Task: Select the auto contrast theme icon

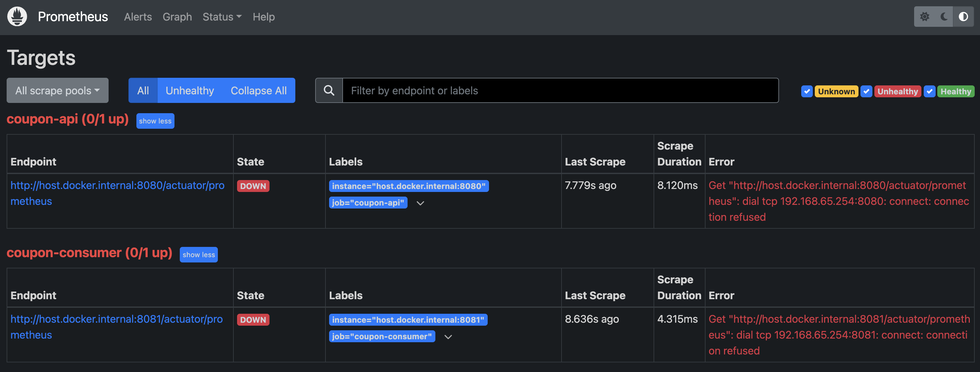Action: [963, 17]
